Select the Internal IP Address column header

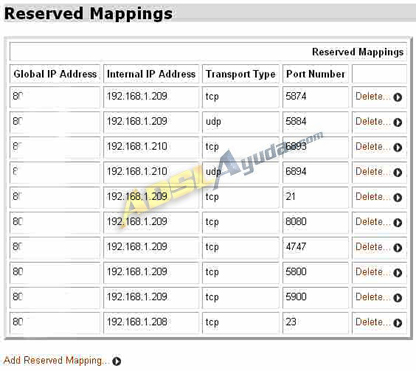point(151,74)
